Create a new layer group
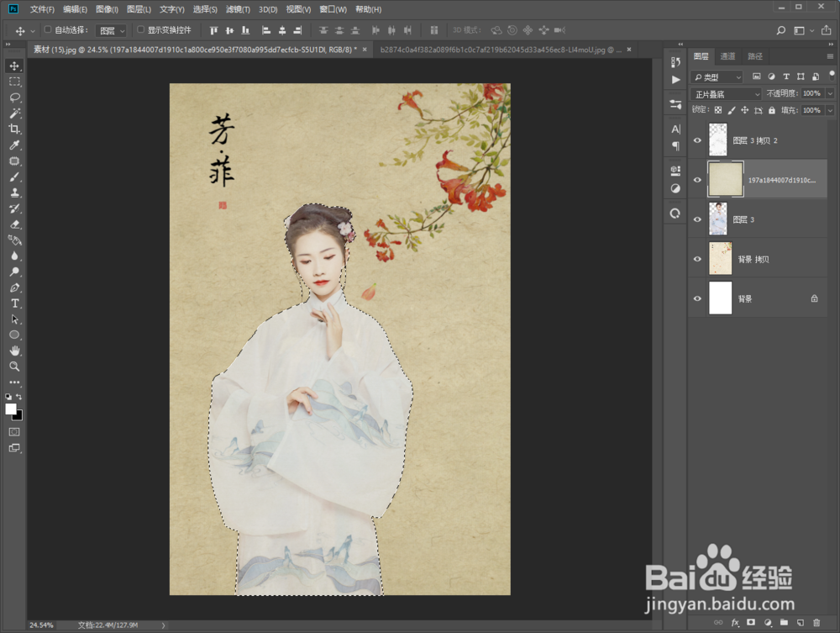840x633 pixels. tap(784, 622)
